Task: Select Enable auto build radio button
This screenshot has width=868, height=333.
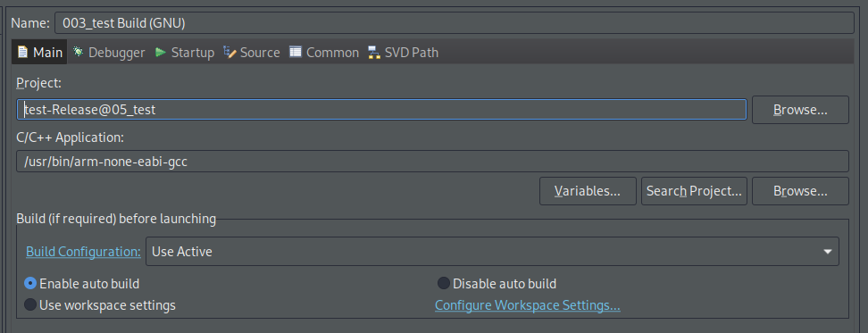Action: (x=30, y=284)
